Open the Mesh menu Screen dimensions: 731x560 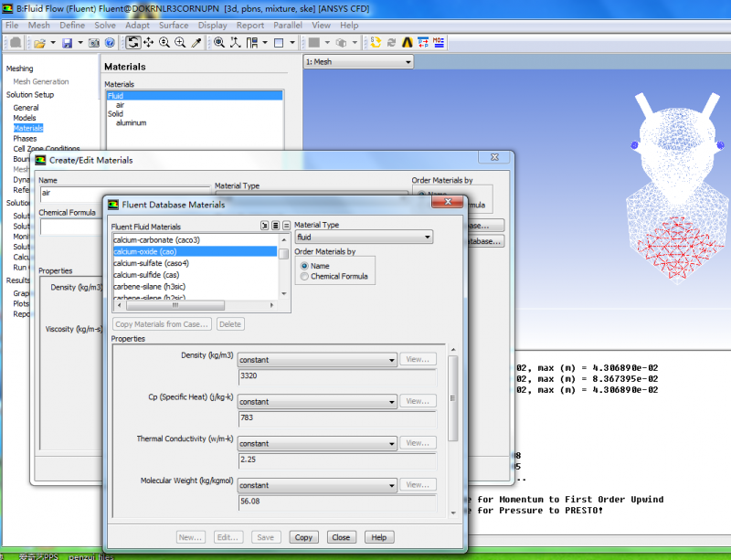[38, 26]
